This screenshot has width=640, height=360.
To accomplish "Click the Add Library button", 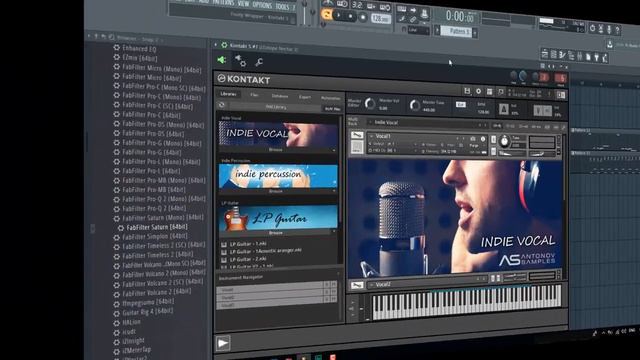I will pos(276,107).
